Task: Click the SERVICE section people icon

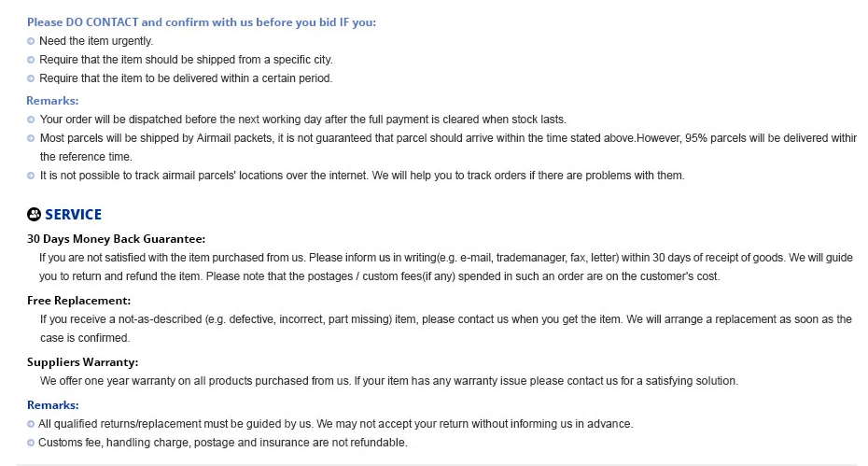Action: click(34, 214)
